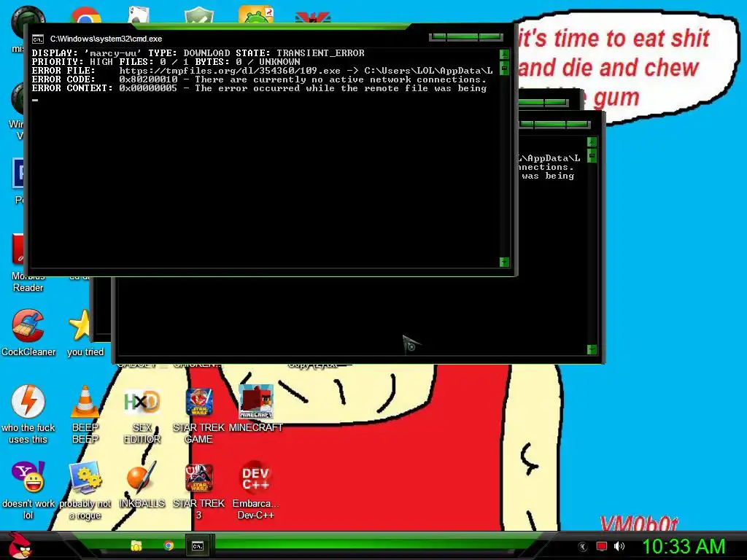Click the red flag tray icon

pyautogui.click(x=602, y=546)
